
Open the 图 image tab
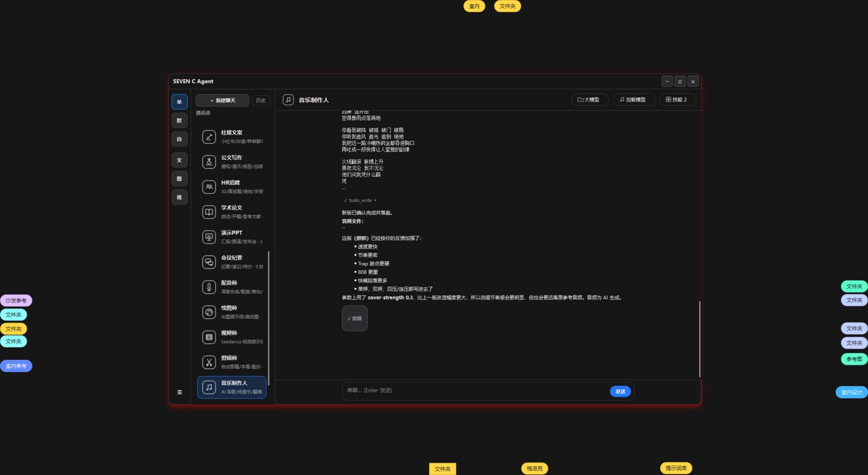(180, 179)
